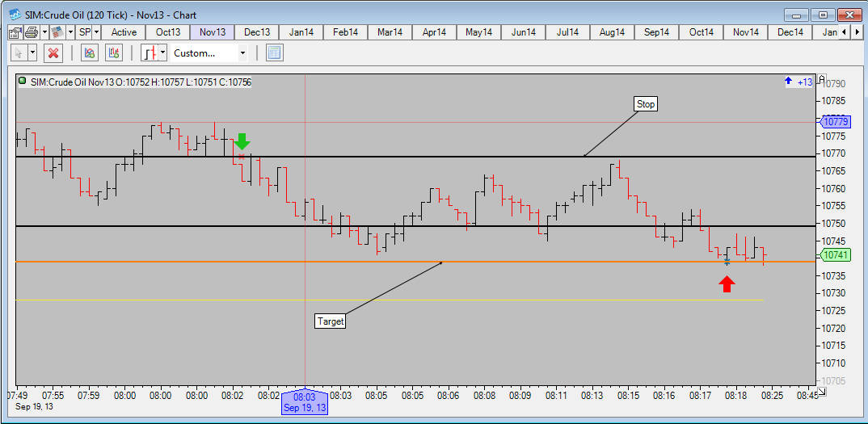This screenshot has height=424, width=868.
Task: Click the chart window title icon
Action: [15, 15]
